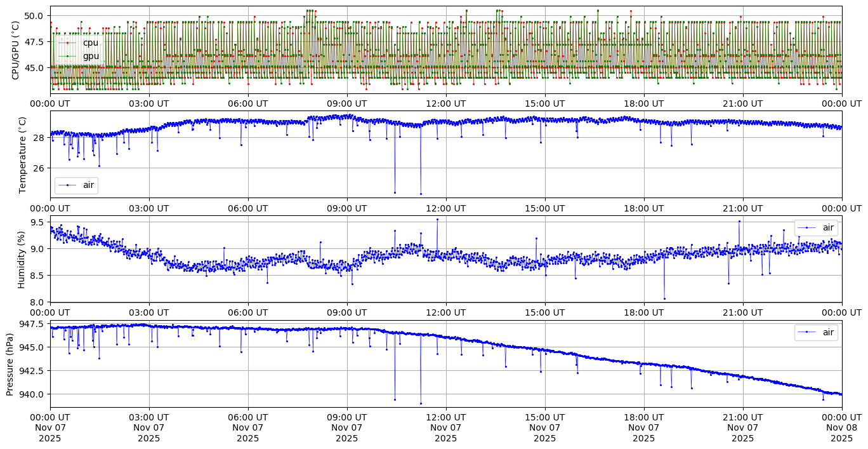Click the CPU/GPU (°C) y-axis label
Screen dimensions: 868x449
click(x=16, y=50)
